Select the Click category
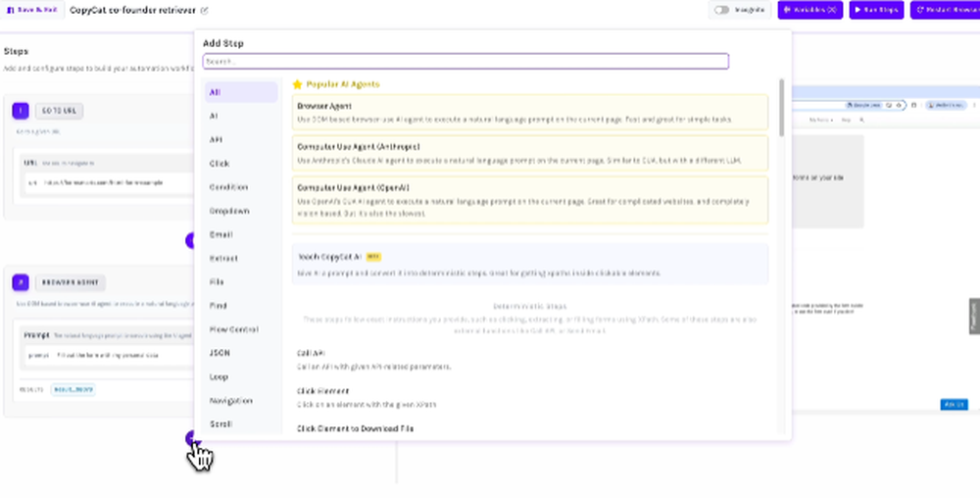 click(241, 163)
